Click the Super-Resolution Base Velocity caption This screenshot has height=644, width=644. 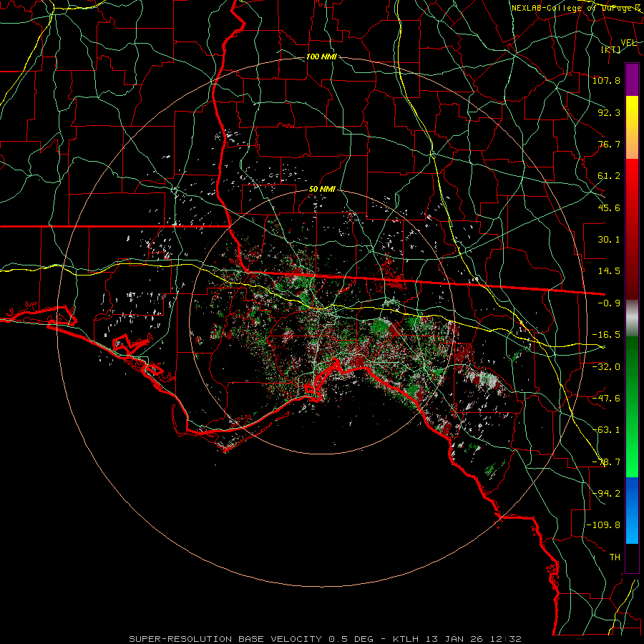pos(326,639)
